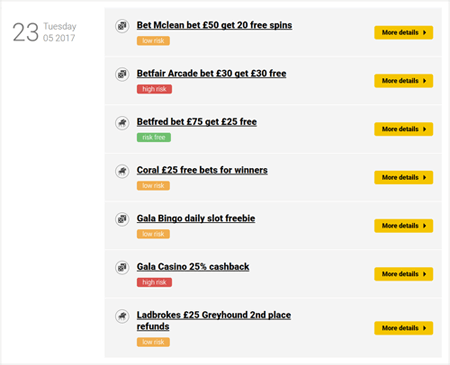
Task: Click the casino dice icon beside Bet Mclean offer
Action: click(x=122, y=26)
